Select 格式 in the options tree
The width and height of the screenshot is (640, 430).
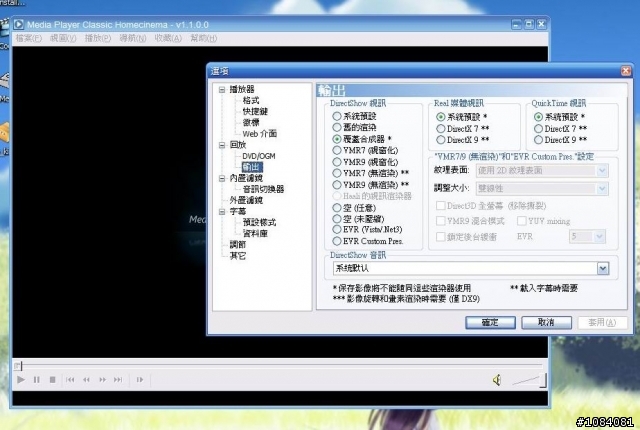tap(251, 101)
